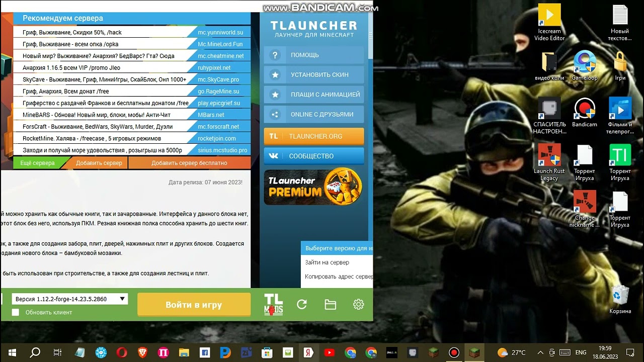Open СООБЩЕСТВО VK community button
Image resolution: width=644 pixels, height=362 pixels.
tap(313, 156)
